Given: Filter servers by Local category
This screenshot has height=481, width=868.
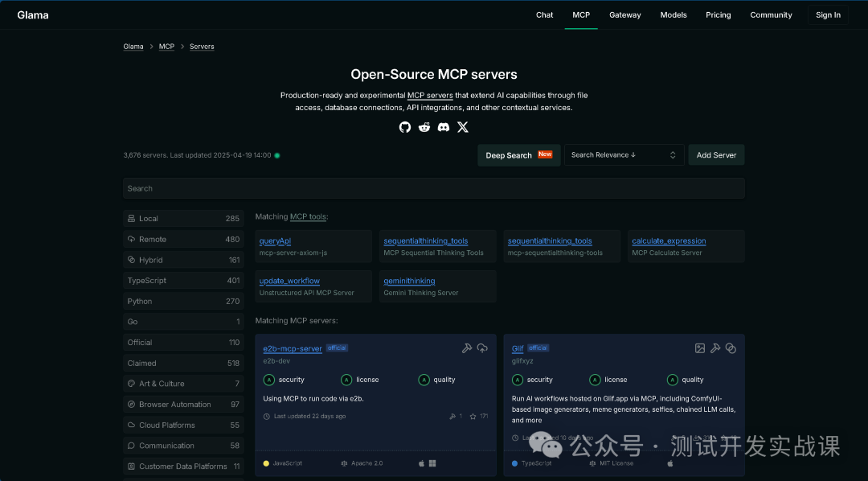Looking at the screenshot, I should (x=183, y=218).
